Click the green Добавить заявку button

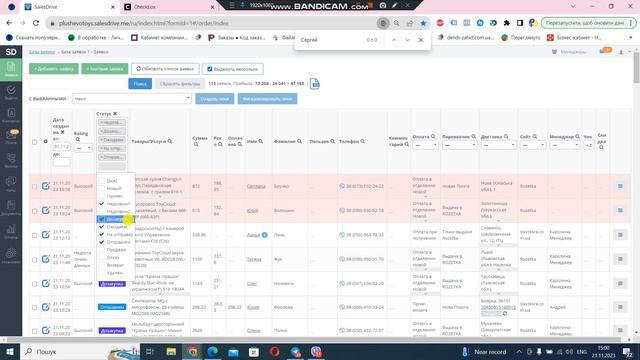click(54, 69)
